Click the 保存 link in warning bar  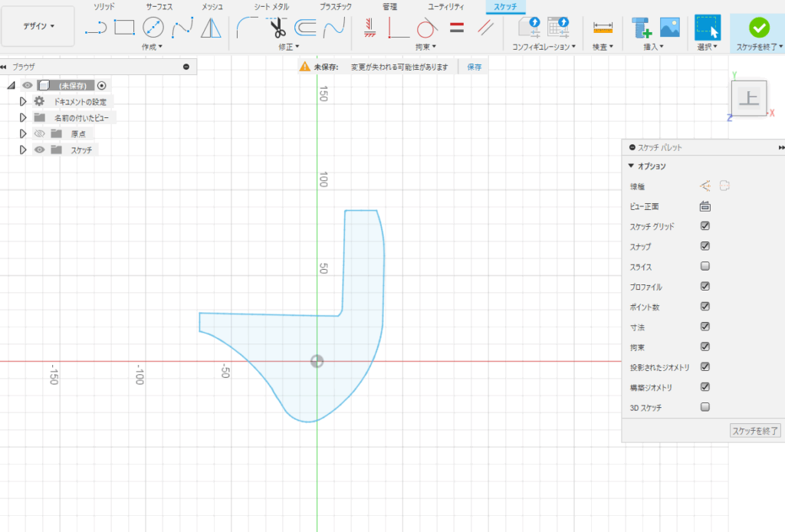pyautogui.click(x=475, y=67)
